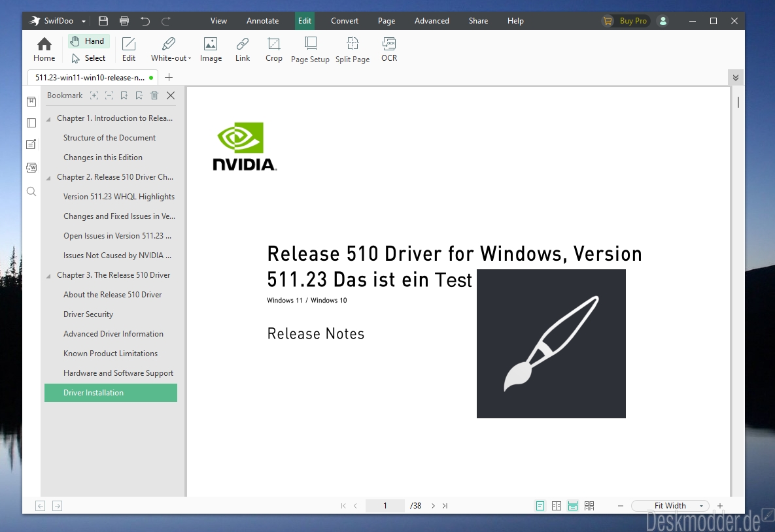Click the Split Page icon
775x532 pixels.
(x=353, y=50)
